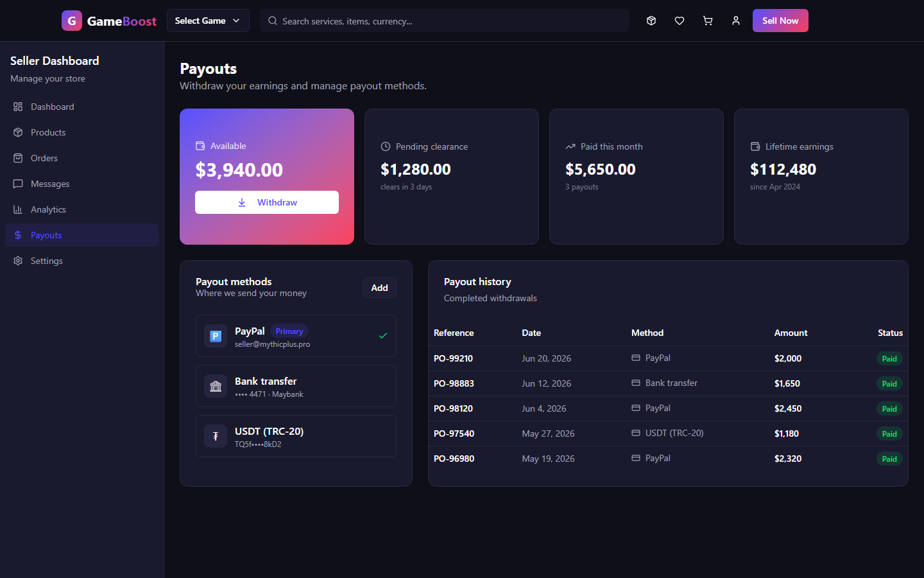Click the PayPal method logo icon

pos(216,336)
